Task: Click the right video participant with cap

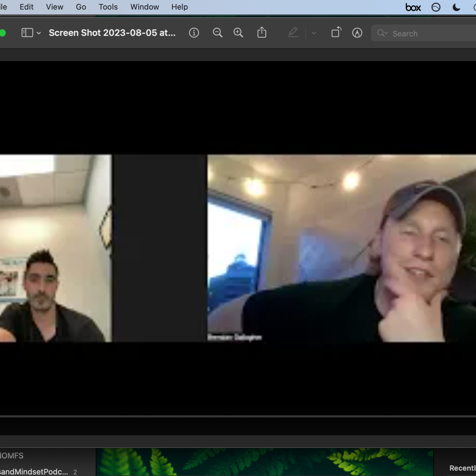Action: (x=341, y=248)
